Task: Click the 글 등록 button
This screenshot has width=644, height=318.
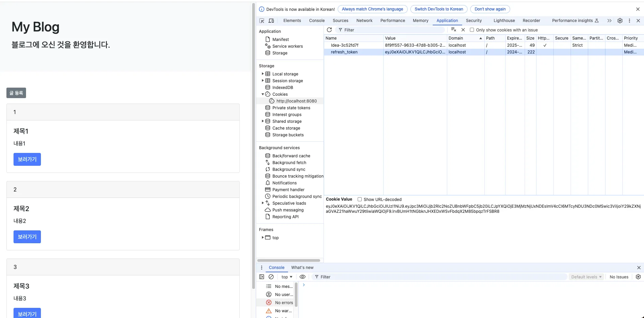Action: click(x=16, y=93)
